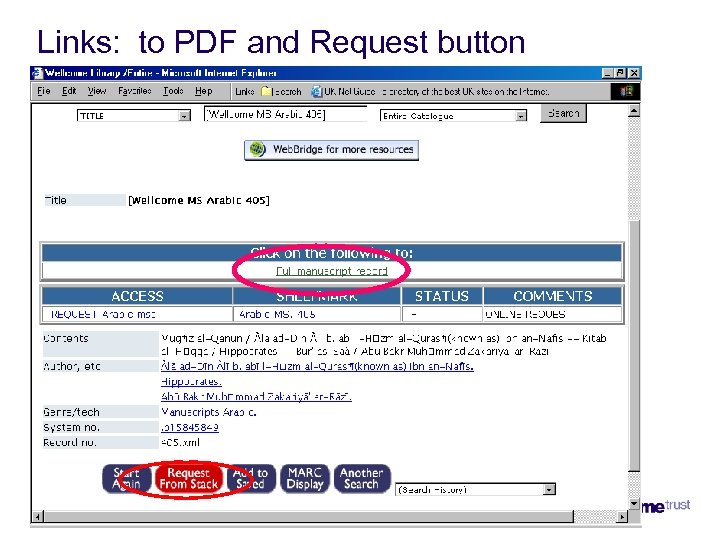This screenshot has width=720, height=540.
Task: Open the Help menu
Action: 203,91
